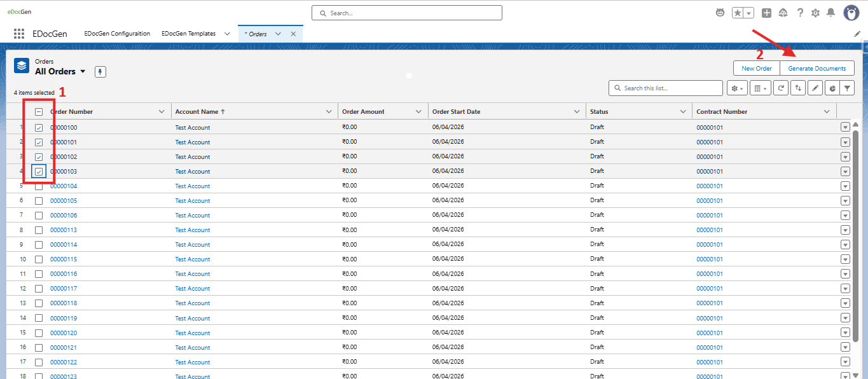Click the header select-all checkbox

39,112
